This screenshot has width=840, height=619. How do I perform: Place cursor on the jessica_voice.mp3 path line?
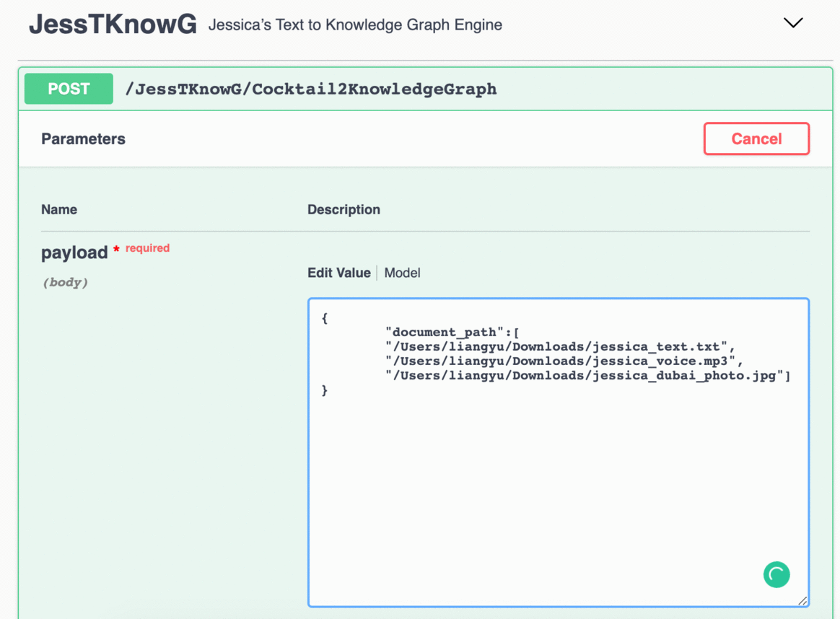[564, 361]
